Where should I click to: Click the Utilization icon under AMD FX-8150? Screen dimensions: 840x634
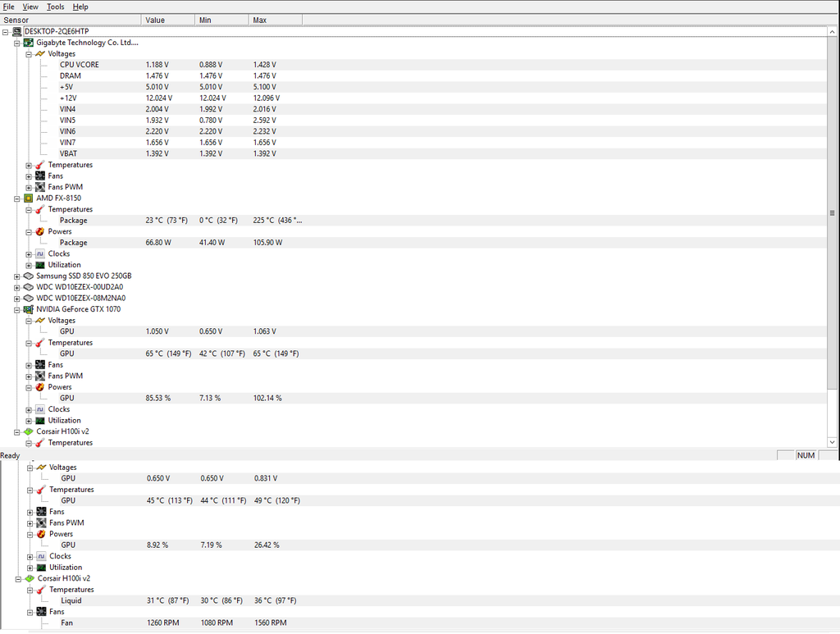click(40, 265)
